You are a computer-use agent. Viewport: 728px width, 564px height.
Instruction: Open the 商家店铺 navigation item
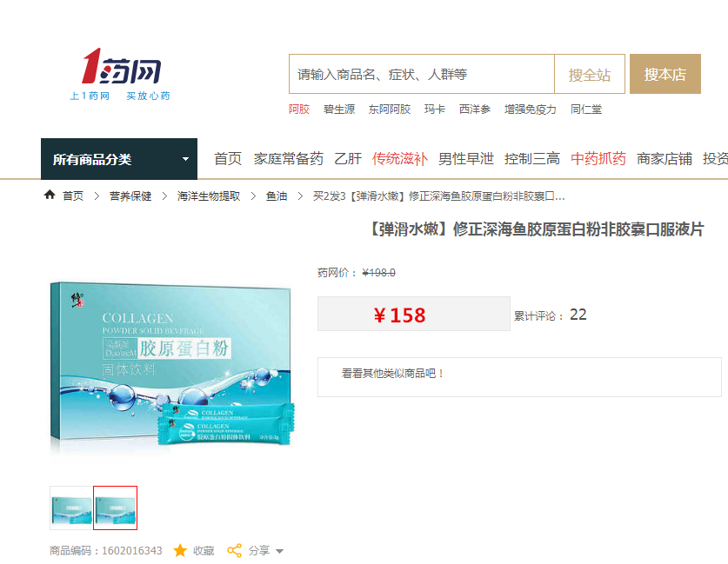click(664, 159)
